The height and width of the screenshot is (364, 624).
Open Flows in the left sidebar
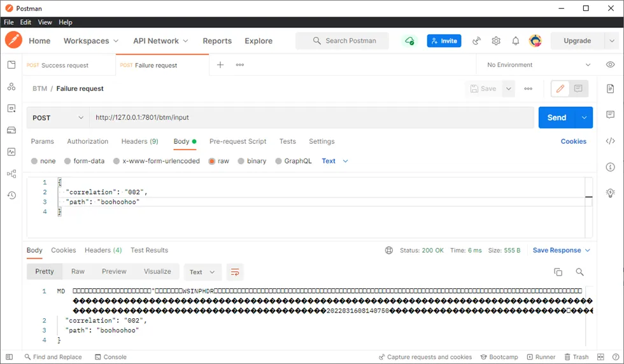pos(11,174)
